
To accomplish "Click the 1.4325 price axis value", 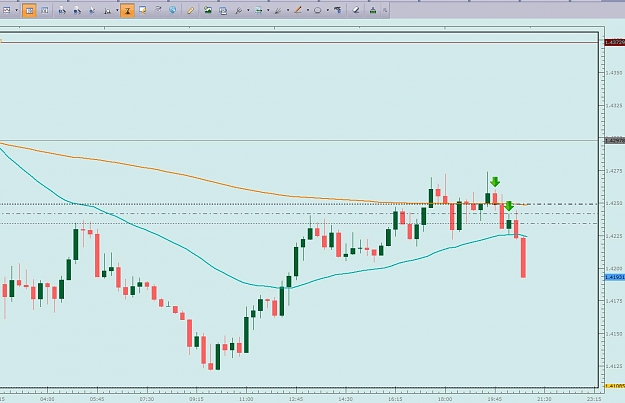I will [x=614, y=106].
